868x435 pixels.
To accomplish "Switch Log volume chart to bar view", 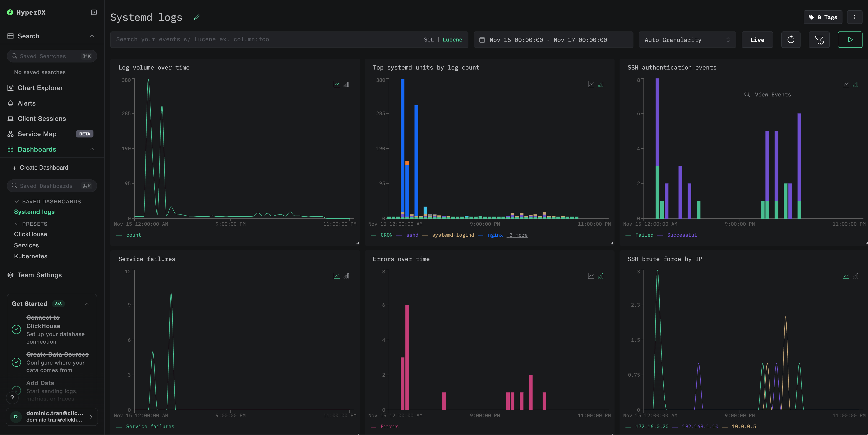I will tap(346, 85).
